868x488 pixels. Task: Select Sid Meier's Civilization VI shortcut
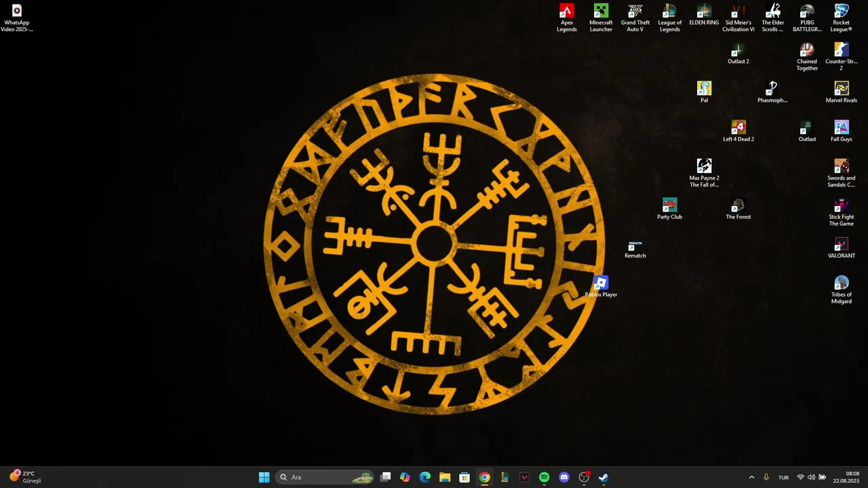[x=738, y=18]
